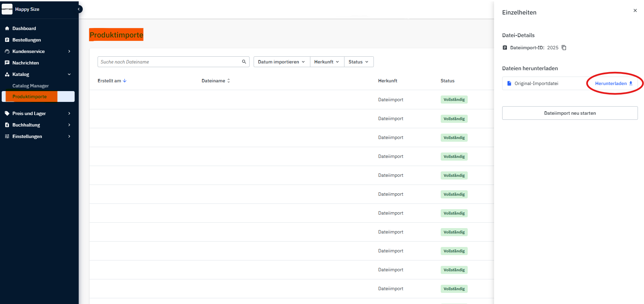
Task: Click the search magnifier icon
Action: click(244, 62)
